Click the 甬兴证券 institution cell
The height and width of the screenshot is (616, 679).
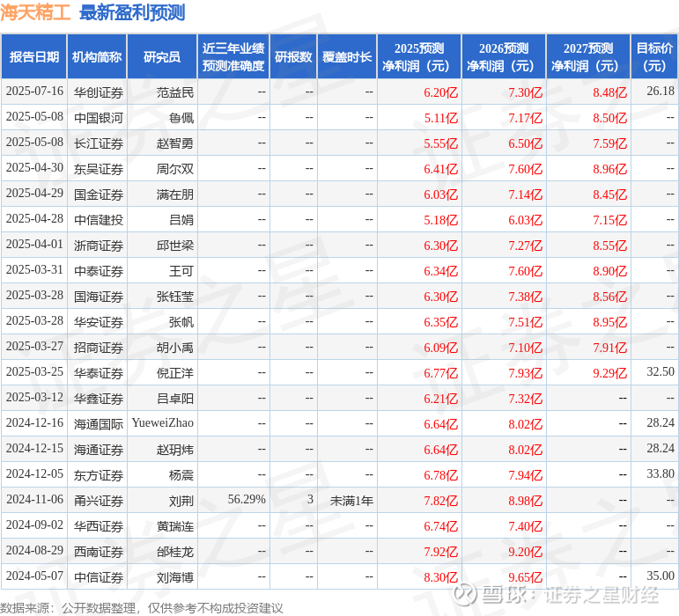pos(99,501)
